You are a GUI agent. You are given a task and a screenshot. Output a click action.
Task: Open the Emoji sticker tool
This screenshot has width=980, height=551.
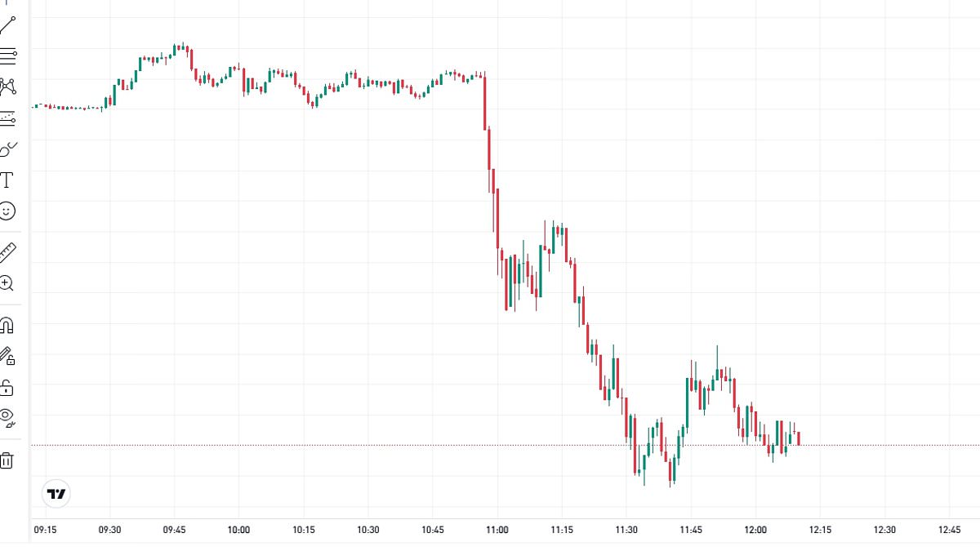[x=8, y=211]
